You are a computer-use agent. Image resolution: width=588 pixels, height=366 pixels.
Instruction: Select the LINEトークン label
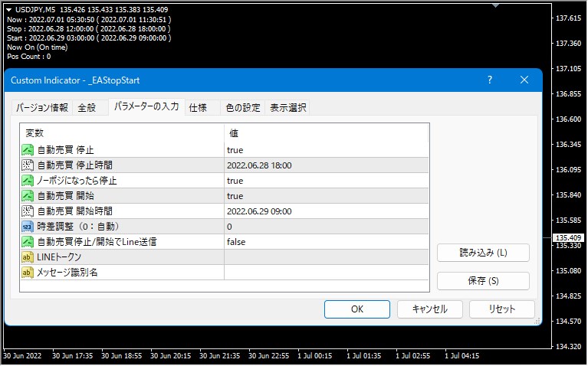coord(59,257)
